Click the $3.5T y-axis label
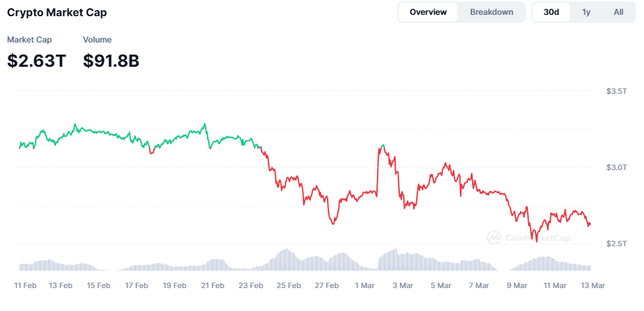The width and height of the screenshot is (644, 311). 617,90
